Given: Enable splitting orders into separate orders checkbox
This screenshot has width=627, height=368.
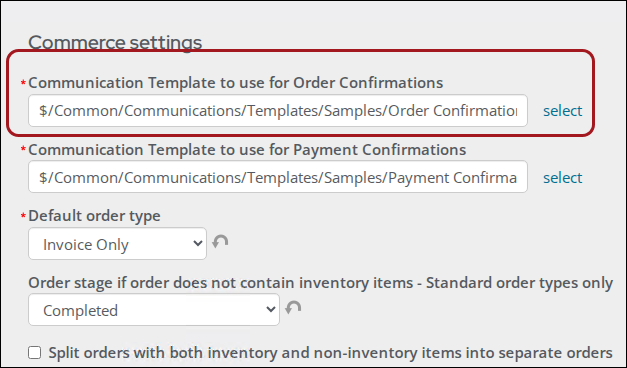Looking at the screenshot, I should coord(34,352).
